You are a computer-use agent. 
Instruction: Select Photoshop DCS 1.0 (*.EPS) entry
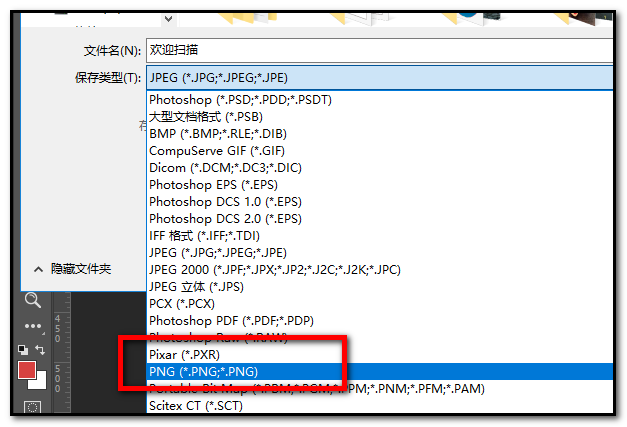[379, 202]
